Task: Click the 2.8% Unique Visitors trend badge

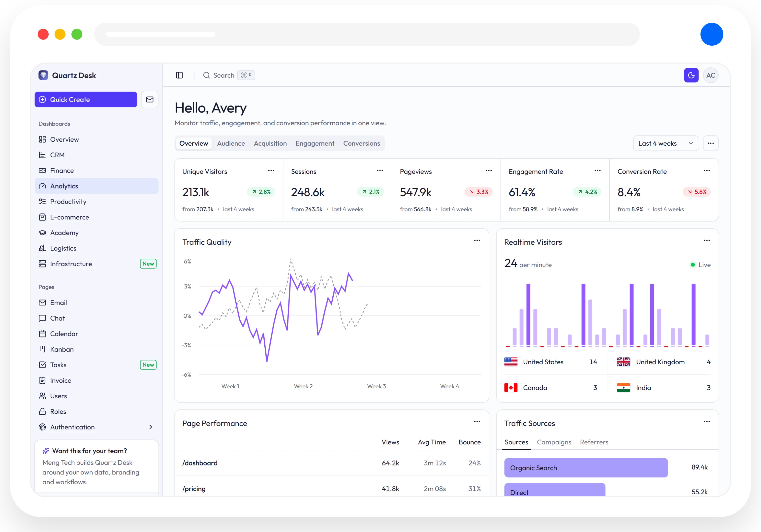Action: coord(261,192)
